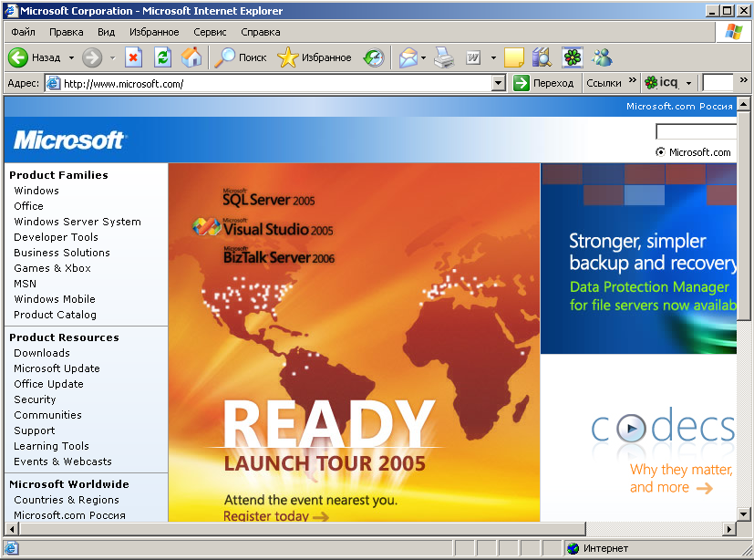Viewport: 754px width, 560px height.
Task: Open the Файл menu
Action: point(23,32)
